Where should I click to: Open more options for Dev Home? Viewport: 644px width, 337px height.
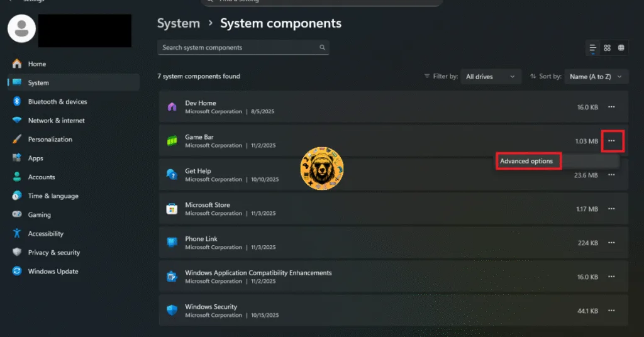point(611,107)
